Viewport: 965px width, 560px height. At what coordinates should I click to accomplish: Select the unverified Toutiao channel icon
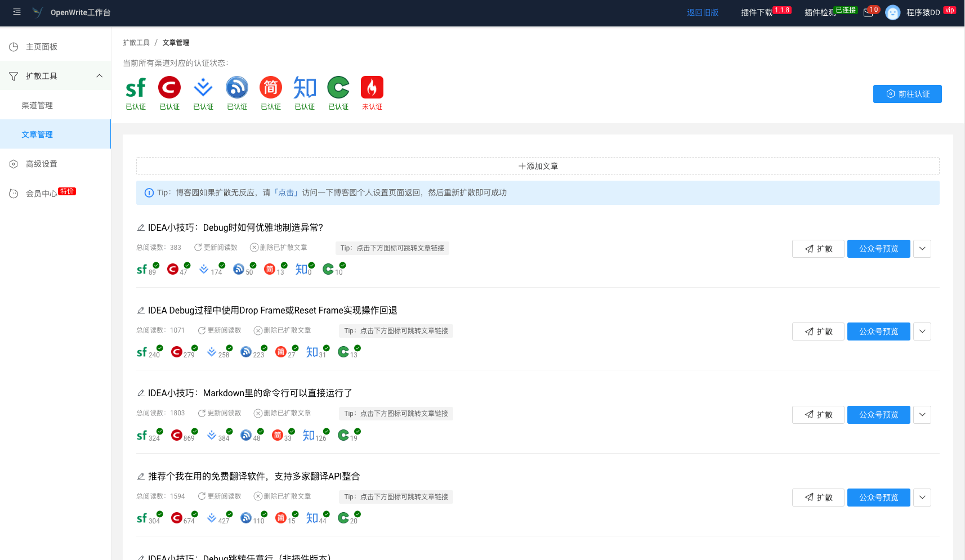[x=372, y=87]
